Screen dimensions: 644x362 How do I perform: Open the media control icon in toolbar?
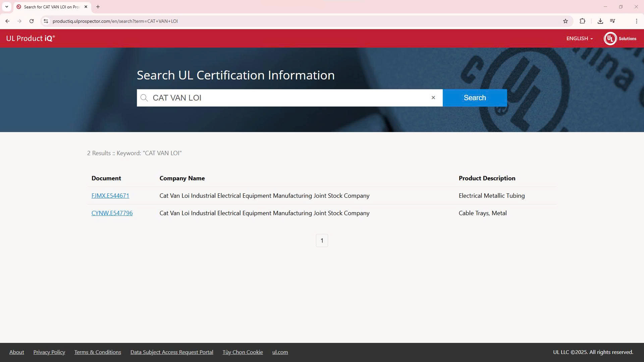[x=612, y=21]
